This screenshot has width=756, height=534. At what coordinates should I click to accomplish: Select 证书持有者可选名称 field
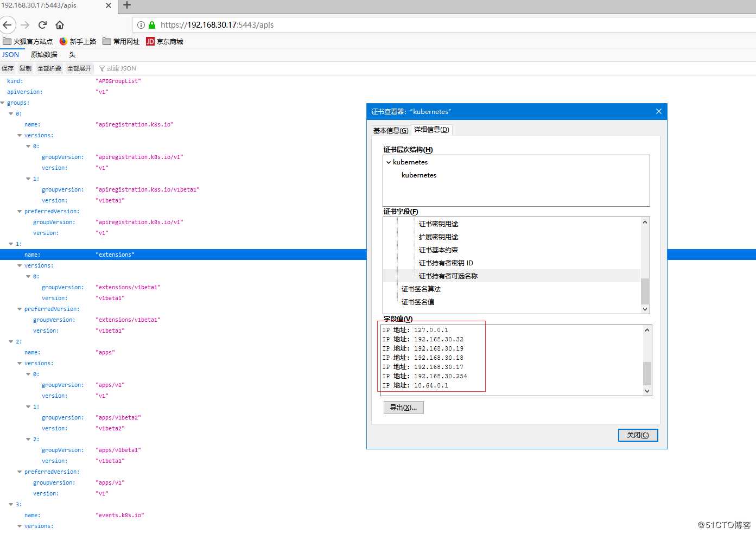pyautogui.click(x=448, y=276)
